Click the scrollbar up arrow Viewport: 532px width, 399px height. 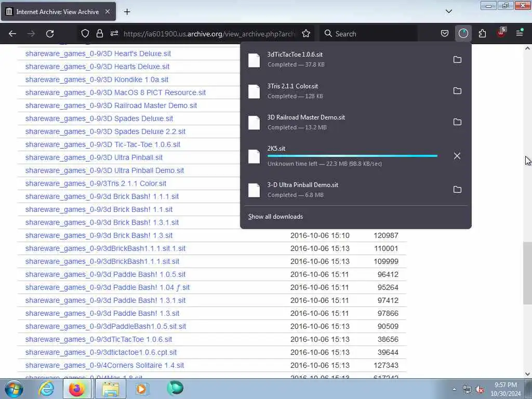[x=527, y=48]
